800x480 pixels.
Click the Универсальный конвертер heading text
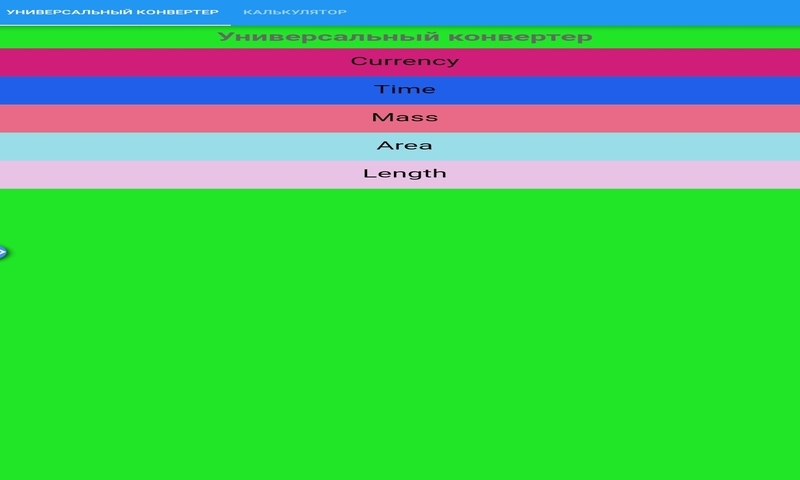(405, 37)
